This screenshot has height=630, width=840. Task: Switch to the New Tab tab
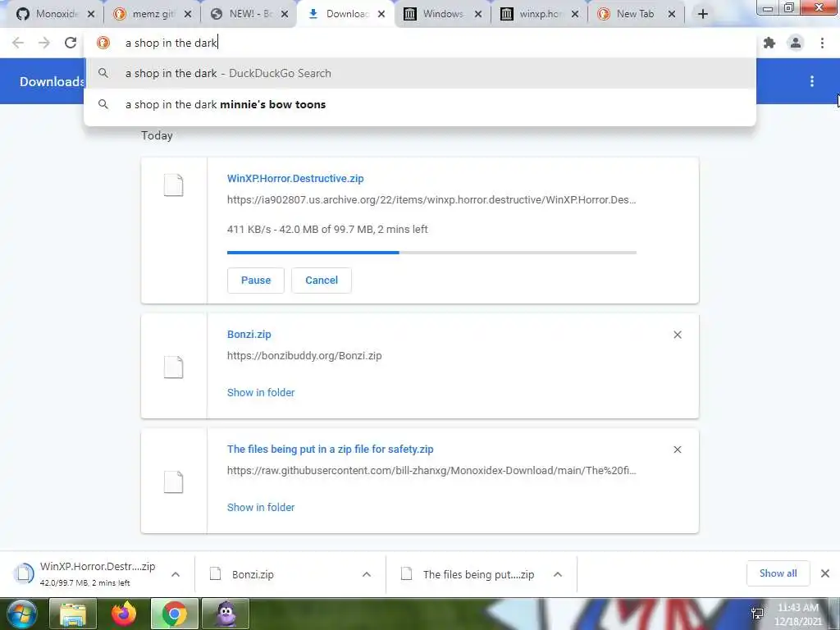[x=629, y=14]
